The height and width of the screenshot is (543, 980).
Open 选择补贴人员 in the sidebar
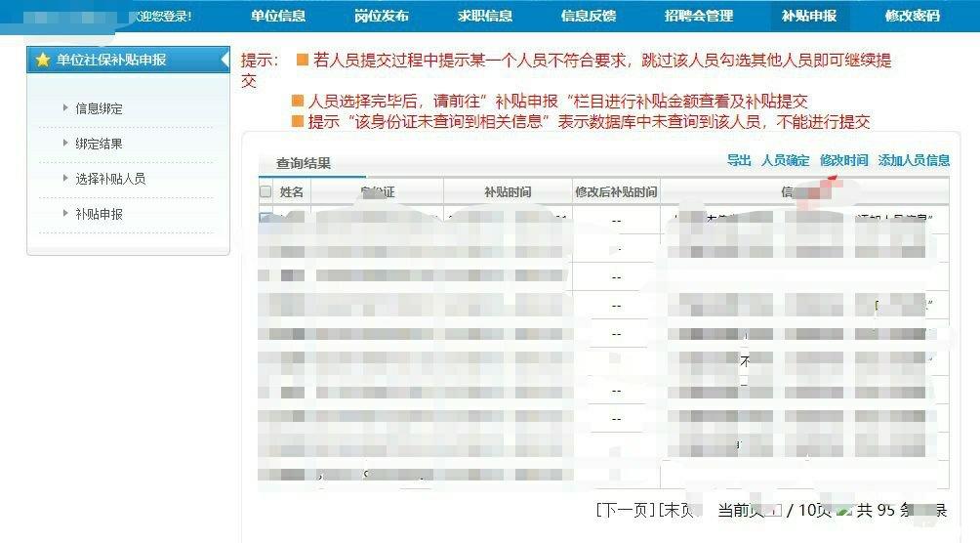tap(110, 179)
